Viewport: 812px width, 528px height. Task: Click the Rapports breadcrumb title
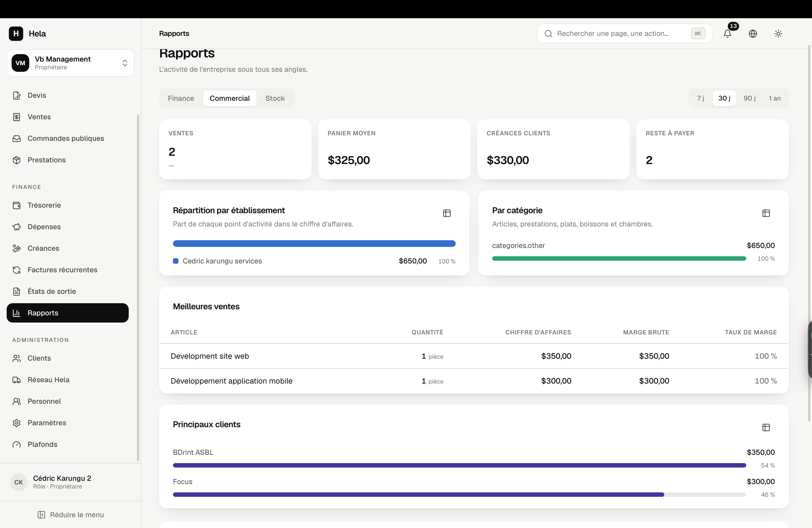(174, 33)
